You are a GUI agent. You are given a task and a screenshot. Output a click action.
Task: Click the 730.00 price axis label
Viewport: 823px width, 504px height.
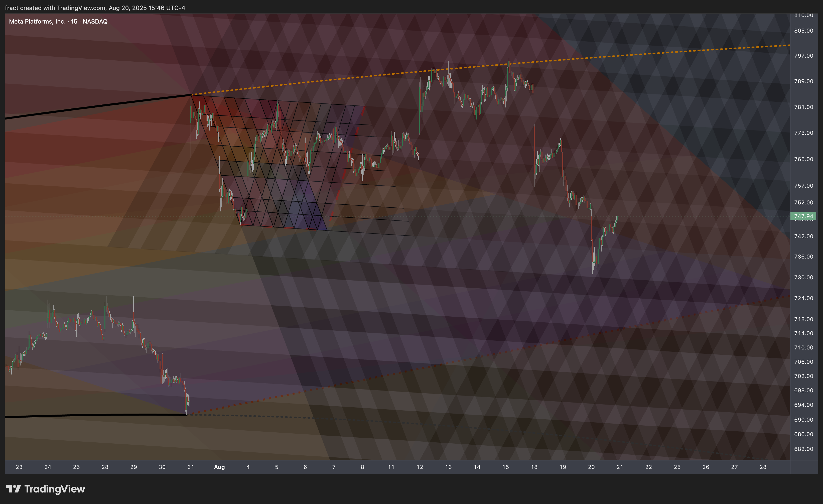[x=804, y=277]
